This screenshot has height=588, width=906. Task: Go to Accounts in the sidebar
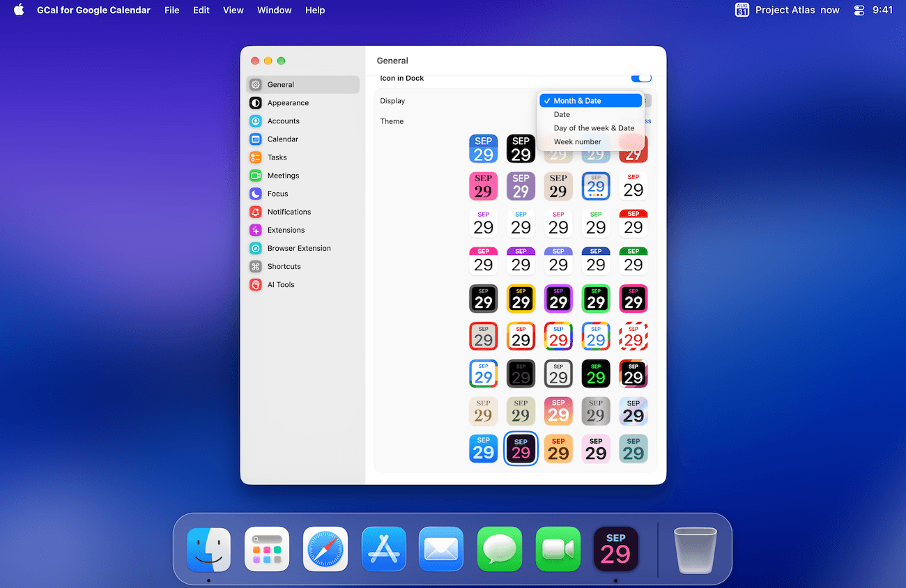(302, 121)
